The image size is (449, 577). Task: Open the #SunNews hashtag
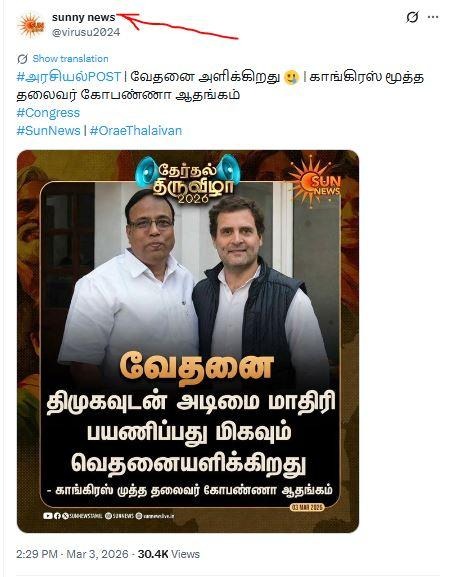tap(48, 131)
